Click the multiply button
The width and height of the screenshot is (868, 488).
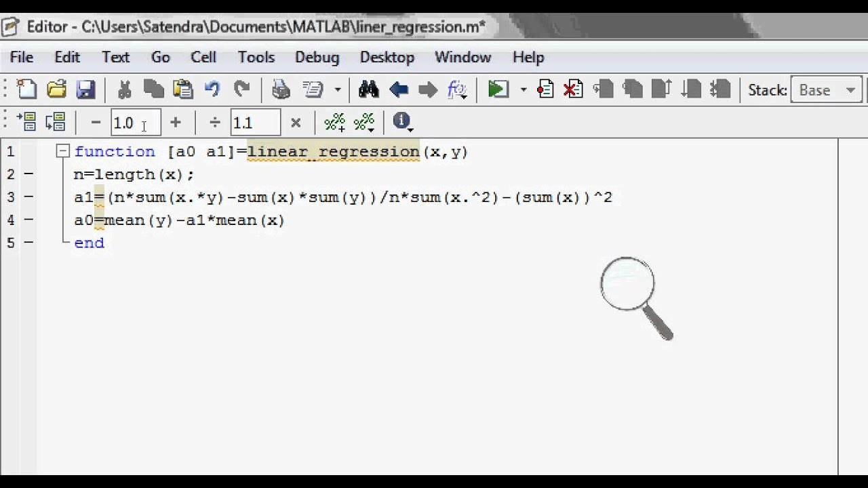pyautogui.click(x=296, y=123)
